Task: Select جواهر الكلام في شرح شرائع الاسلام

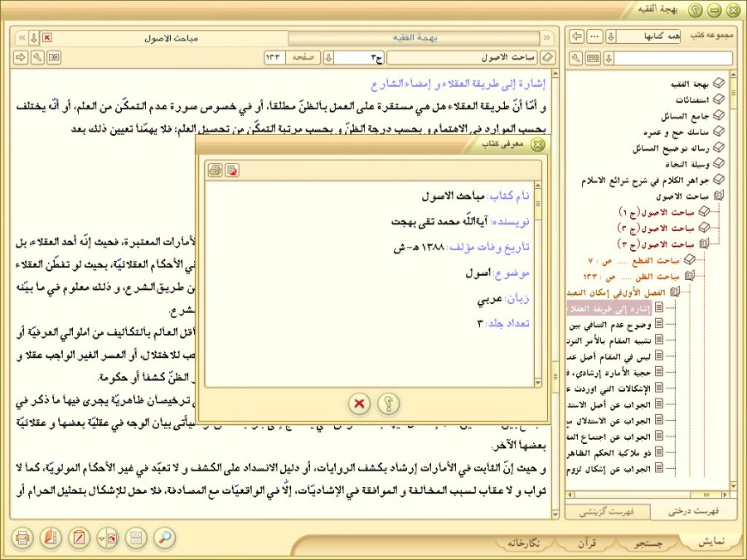Action: [x=646, y=181]
